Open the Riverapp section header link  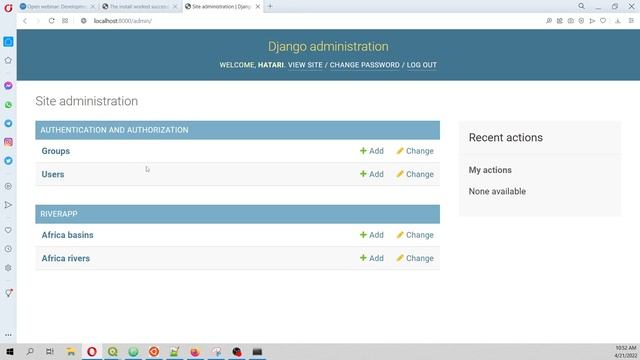(59, 214)
